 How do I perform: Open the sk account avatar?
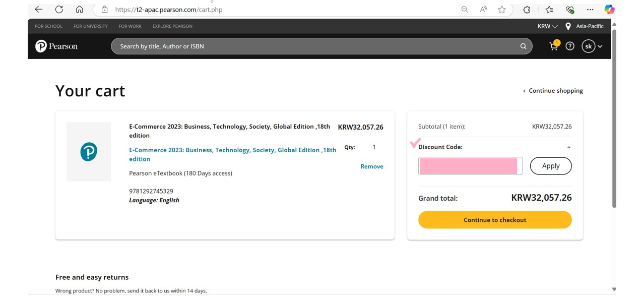pyautogui.click(x=588, y=46)
